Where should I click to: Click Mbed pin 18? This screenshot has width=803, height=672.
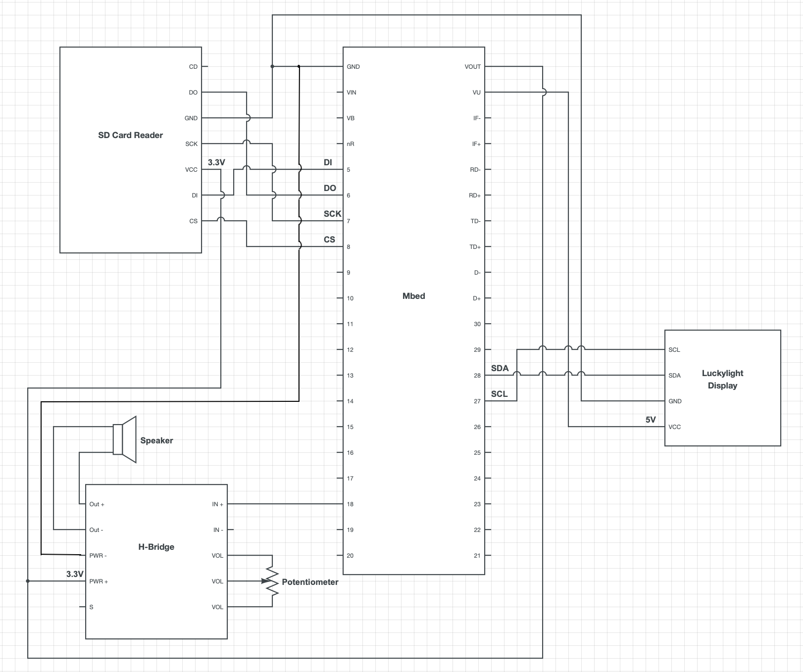(x=350, y=504)
